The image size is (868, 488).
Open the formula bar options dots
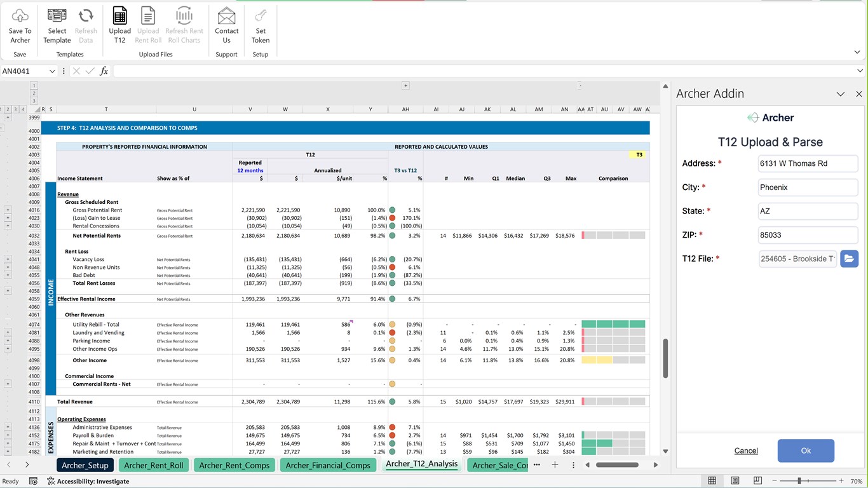pos(64,71)
